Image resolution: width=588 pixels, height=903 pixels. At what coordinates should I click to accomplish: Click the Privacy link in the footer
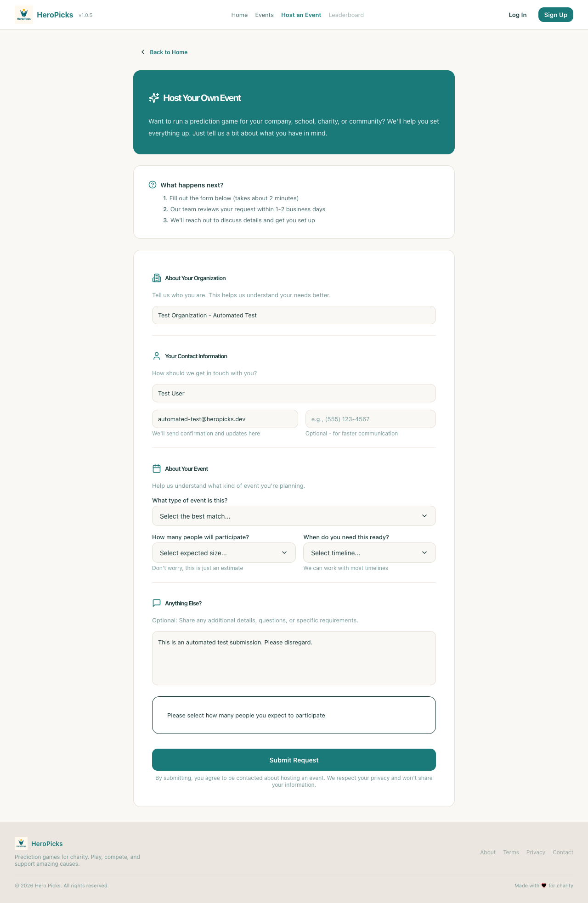(x=536, y=852)
